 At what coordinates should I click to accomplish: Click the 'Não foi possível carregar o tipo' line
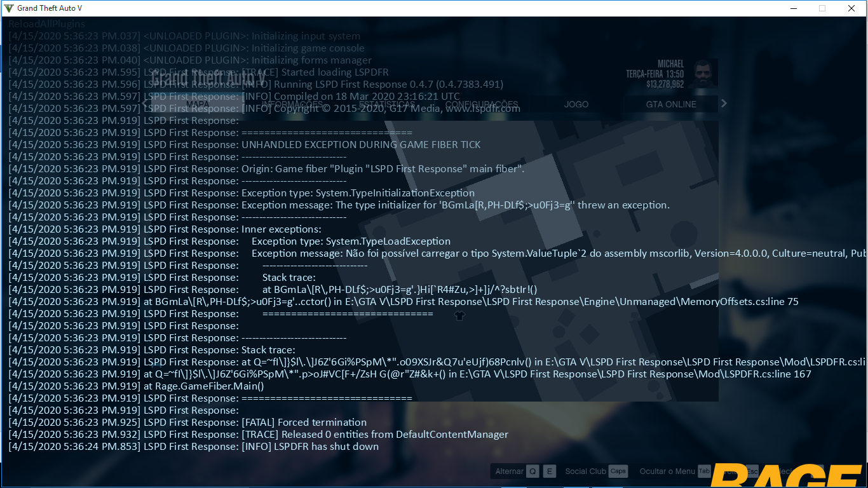438,254
